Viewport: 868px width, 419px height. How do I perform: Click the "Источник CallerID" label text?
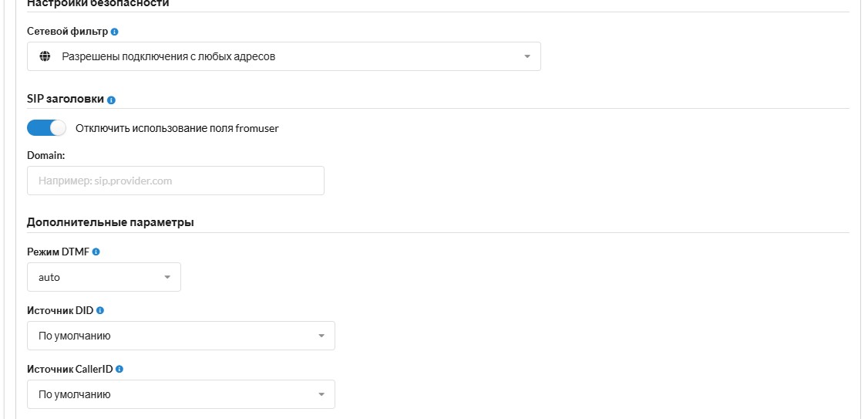coord(70,369)
